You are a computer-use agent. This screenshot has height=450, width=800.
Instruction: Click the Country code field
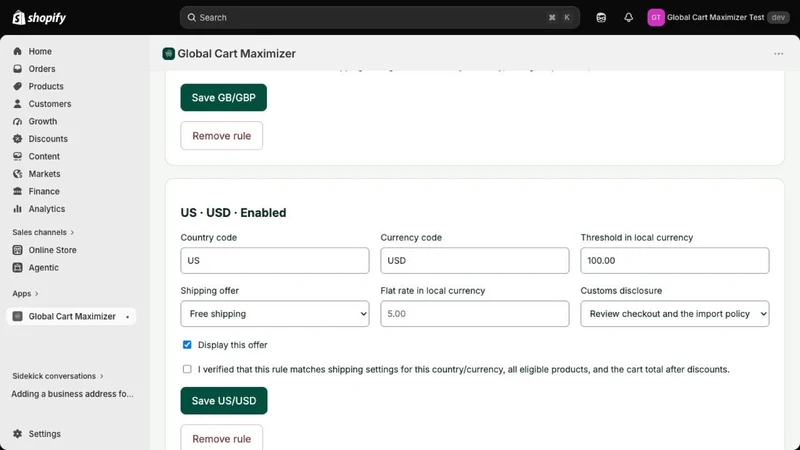(274, 261)
